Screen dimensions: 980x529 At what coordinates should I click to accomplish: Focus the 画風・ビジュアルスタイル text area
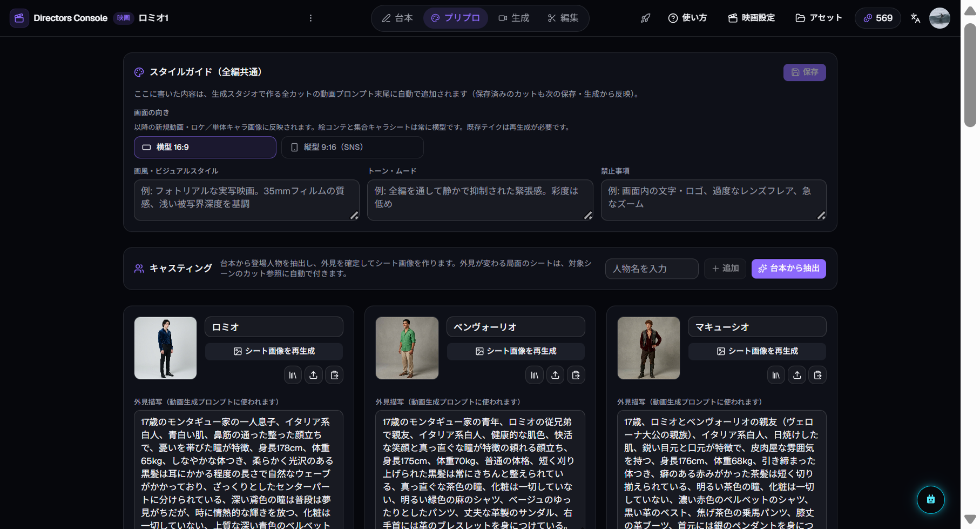point(247,200)
